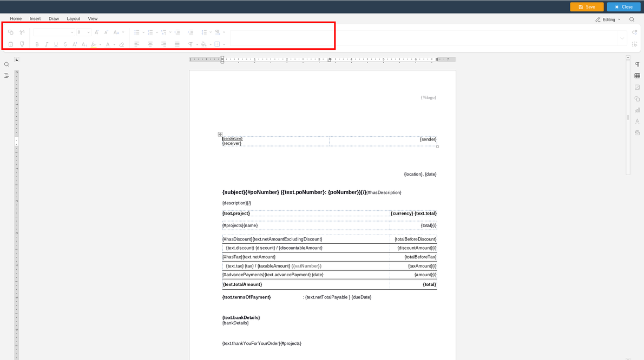The width and height of the screenshot is (644, 360).
Task: Open the line spacing dropdown arrow
Action: coord(211,32)
